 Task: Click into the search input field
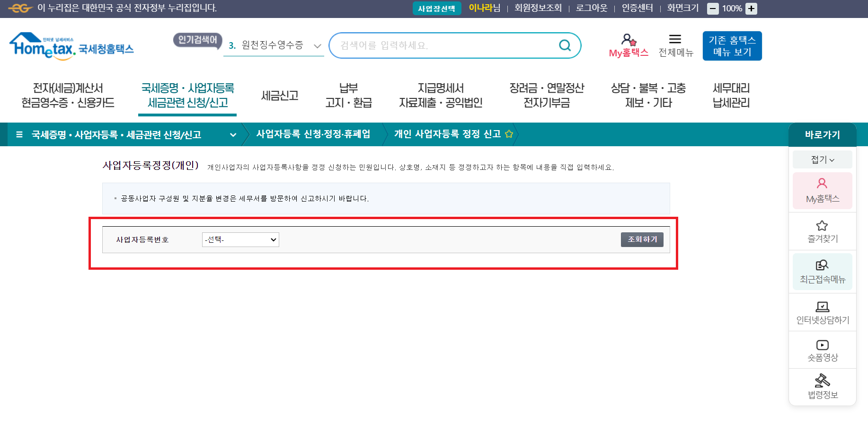click(x=445, y=45)
